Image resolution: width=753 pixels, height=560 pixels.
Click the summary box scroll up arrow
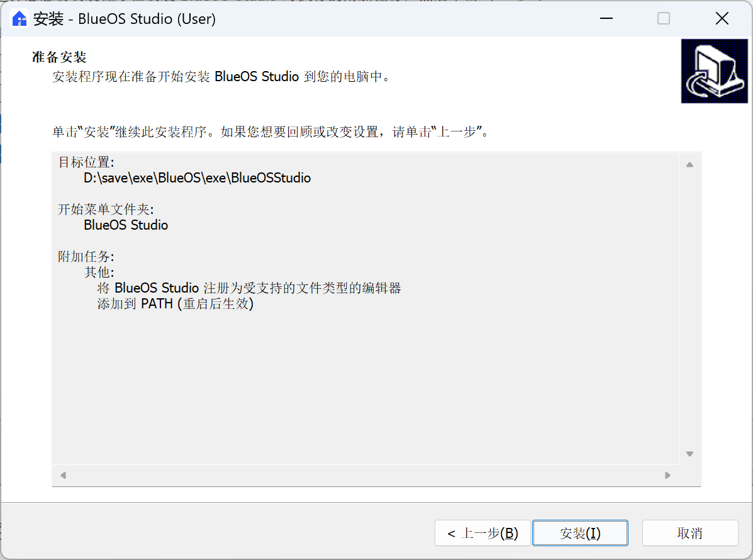point(689,165)
